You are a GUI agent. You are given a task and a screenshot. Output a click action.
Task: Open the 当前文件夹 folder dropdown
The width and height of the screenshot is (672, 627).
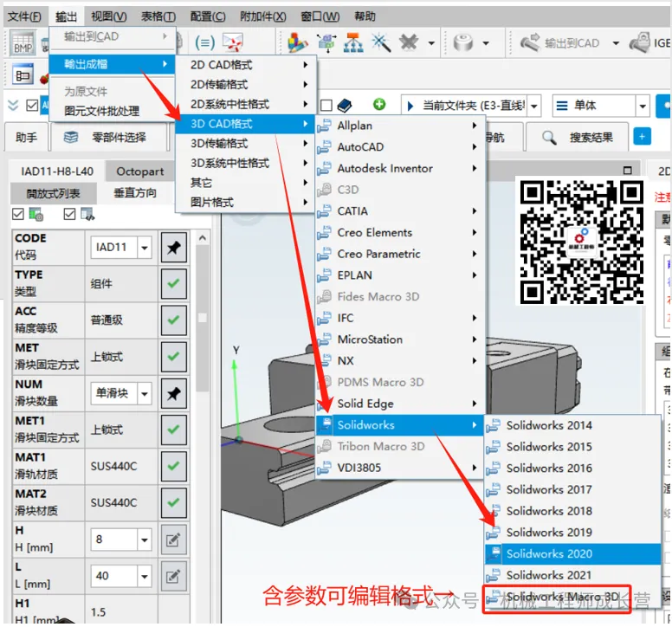tap(534, 106)
